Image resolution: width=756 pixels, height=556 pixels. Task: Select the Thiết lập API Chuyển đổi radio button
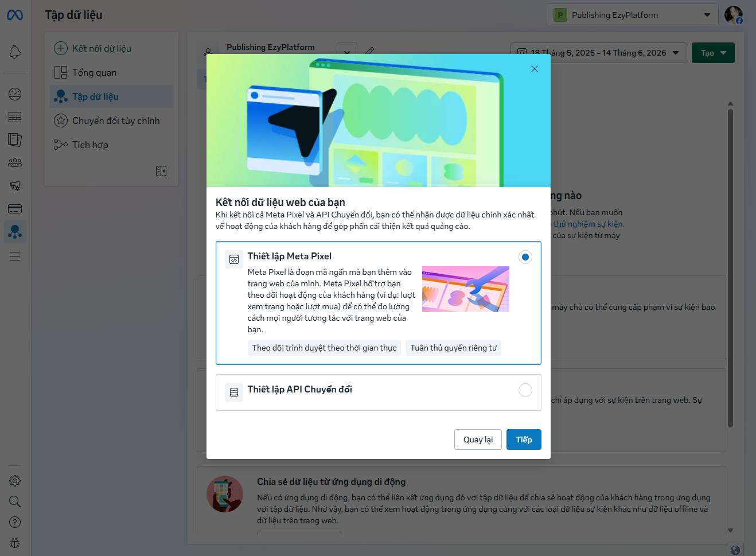click(x=525, y=390)
